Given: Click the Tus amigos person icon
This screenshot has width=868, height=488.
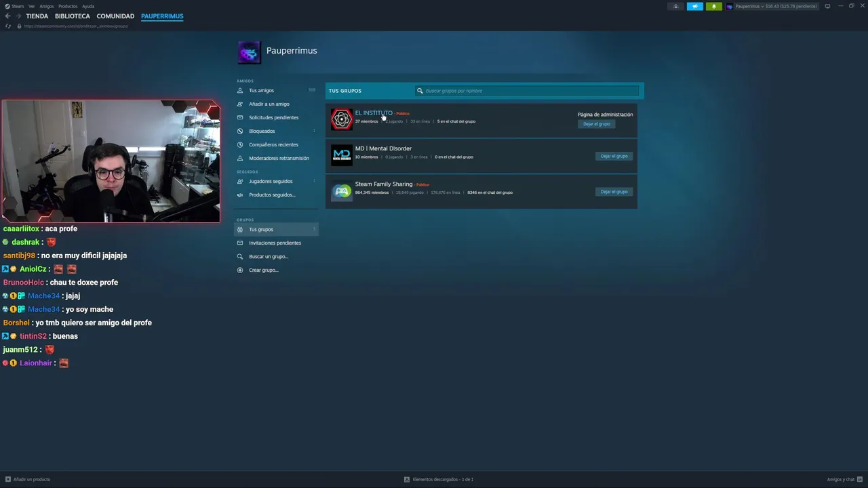Looking at the screenshot, I should coord(240,90).
